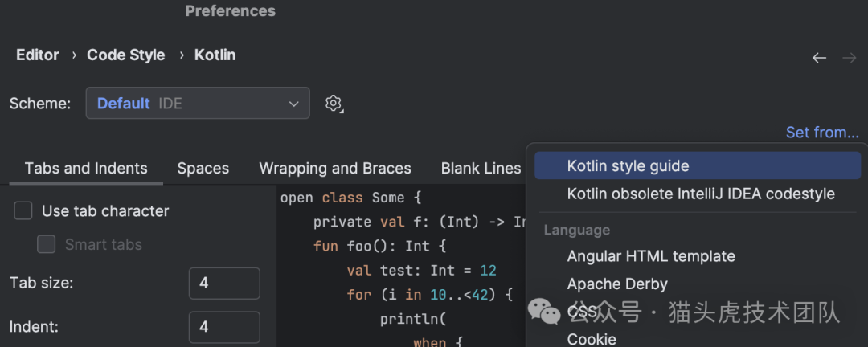
Task: Go back using the left arrow
Action: click(x=819, y=58)
